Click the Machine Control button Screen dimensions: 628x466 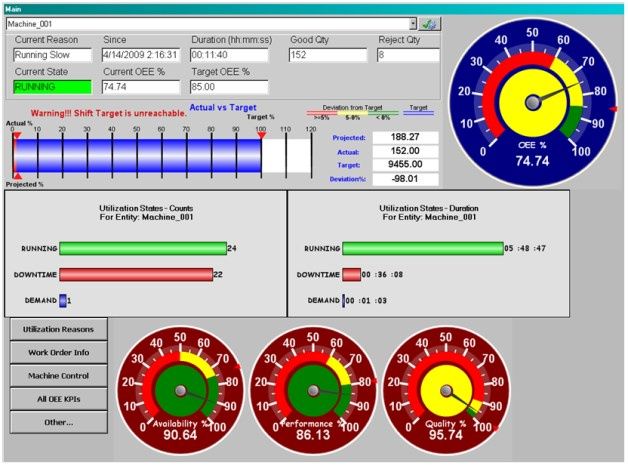click(x=58, y=376)
